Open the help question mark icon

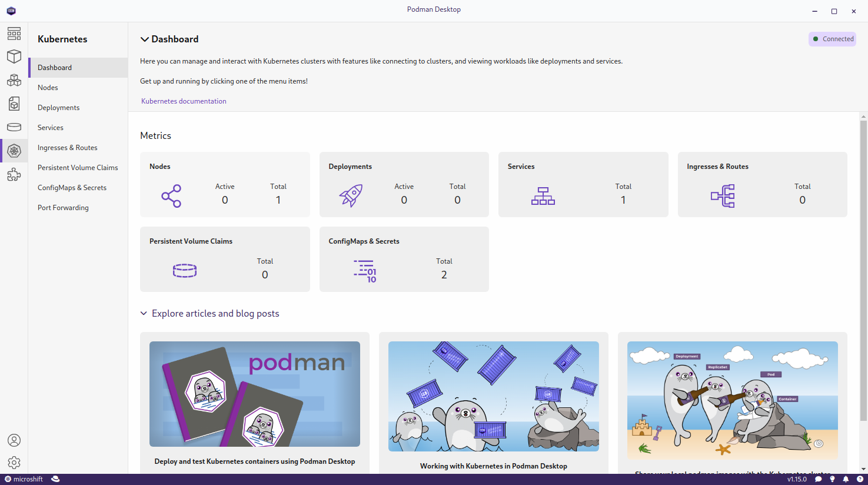coord(860,479)
